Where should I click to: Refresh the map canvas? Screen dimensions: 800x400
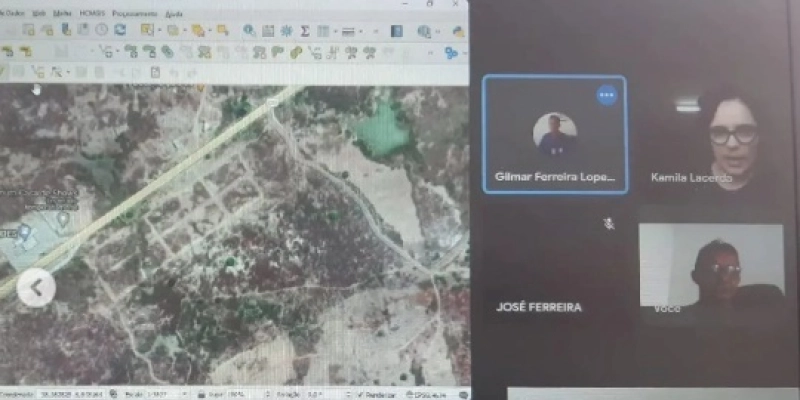(120, 30)
